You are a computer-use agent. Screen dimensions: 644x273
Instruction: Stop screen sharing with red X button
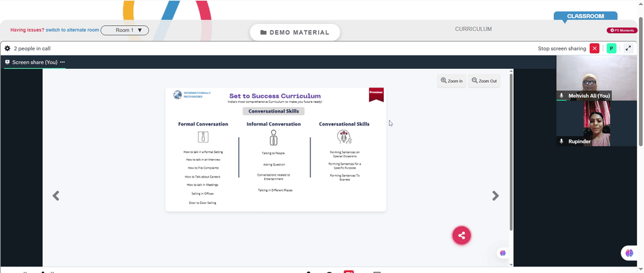[x=594, y=48]
